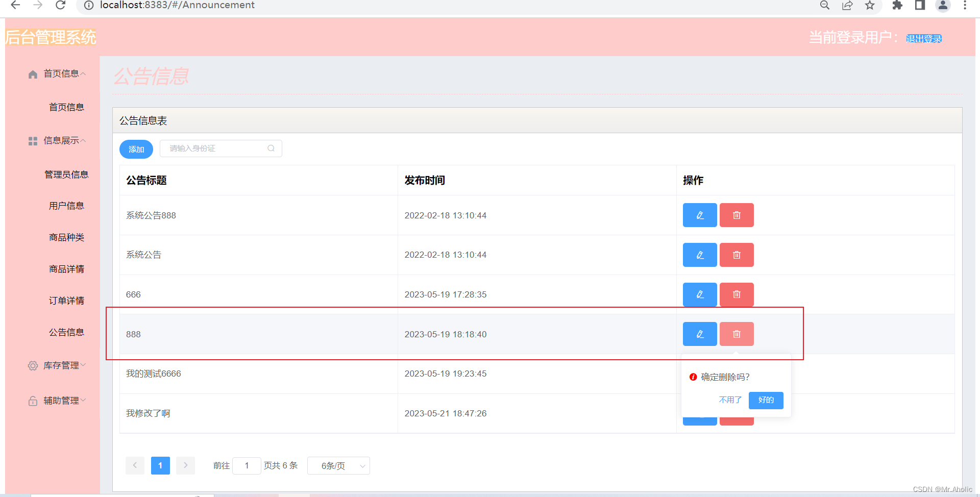
Task: Click the 后台管理系统 title
Action: coord(51,37)
